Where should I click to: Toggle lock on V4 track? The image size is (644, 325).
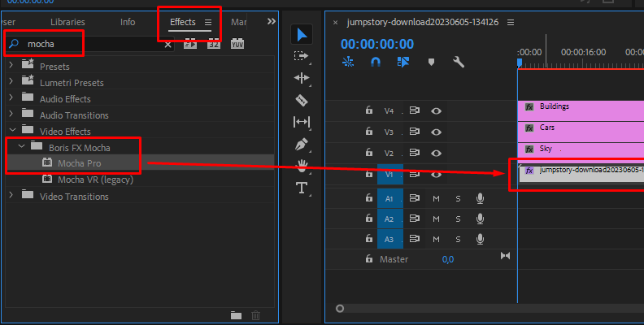(x=369, y=110)
